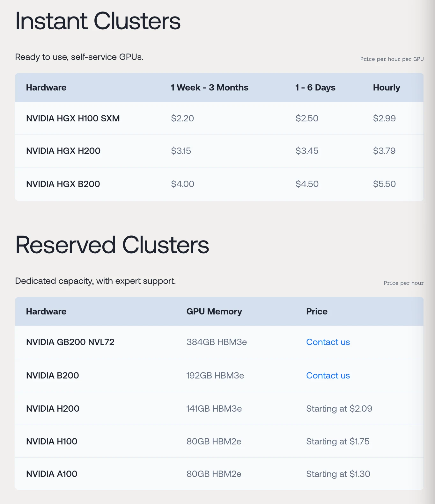435x504 pixels.
Task: Select the "NVIDIA H200" reserved row name
Action: tap(53, 408)
